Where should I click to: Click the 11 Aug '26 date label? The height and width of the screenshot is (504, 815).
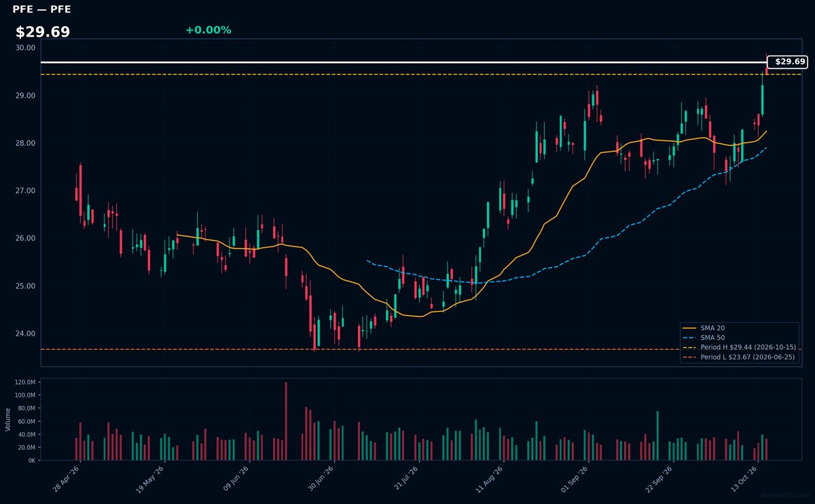[491, 479]
